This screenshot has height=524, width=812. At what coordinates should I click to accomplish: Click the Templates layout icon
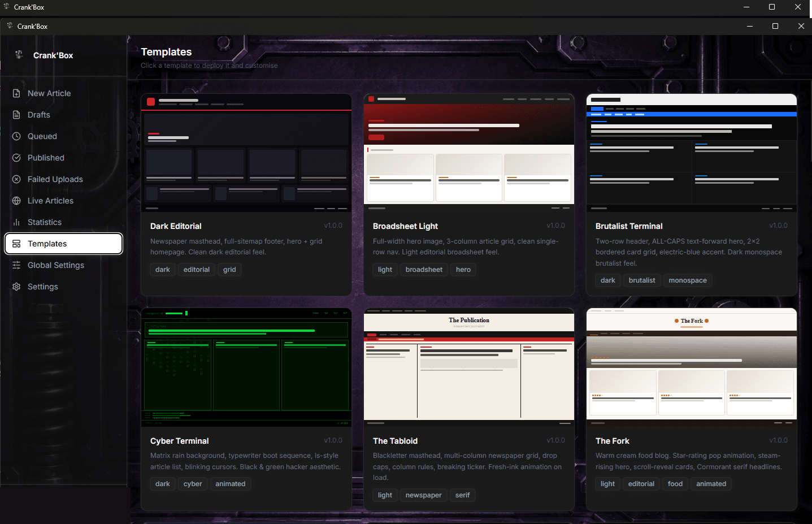click(x=16, y=244)
